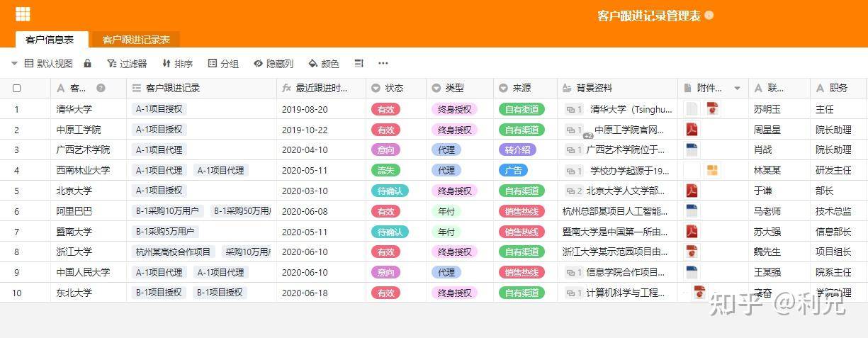Open the 职务 column header menu

[839, 88]
